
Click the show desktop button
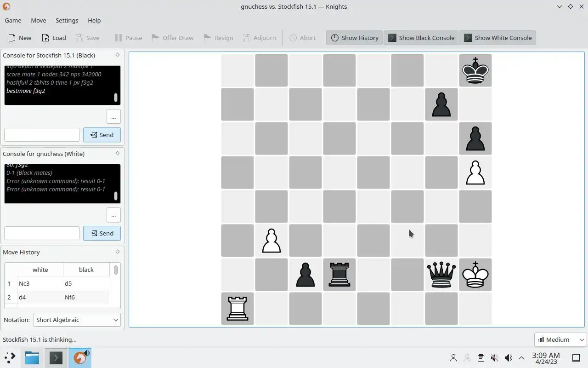(x=576, y=358)
